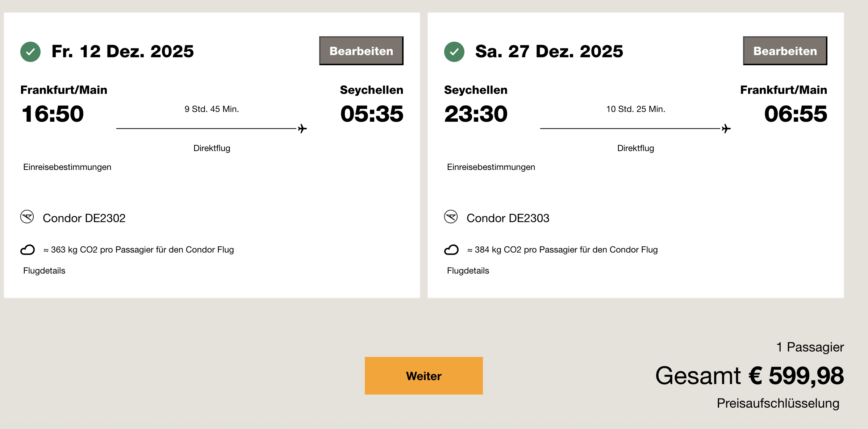Click the airplane icon on the outbound flight line
Screen dimensions: 868x429
(302, 129)
